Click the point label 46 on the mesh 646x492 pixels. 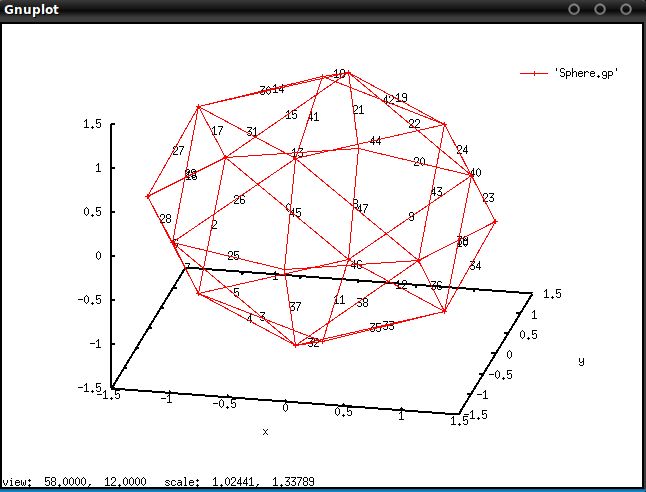356,265
